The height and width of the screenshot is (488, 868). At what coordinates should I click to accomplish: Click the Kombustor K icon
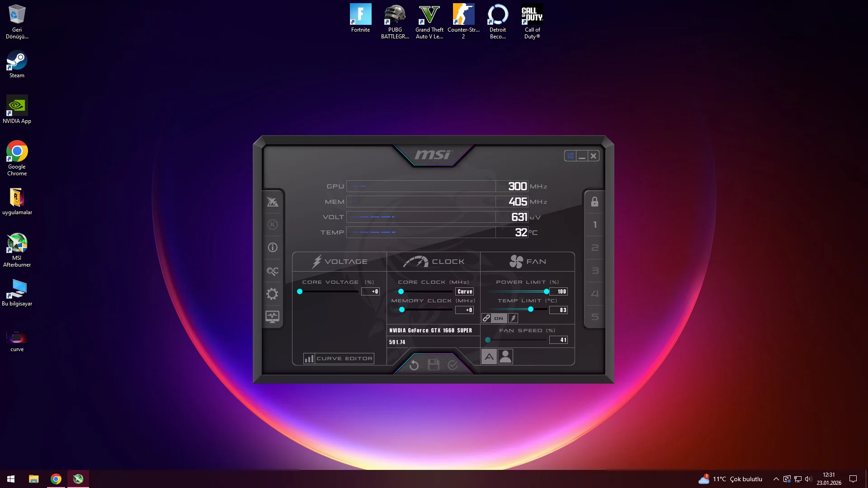click(272, 225)
